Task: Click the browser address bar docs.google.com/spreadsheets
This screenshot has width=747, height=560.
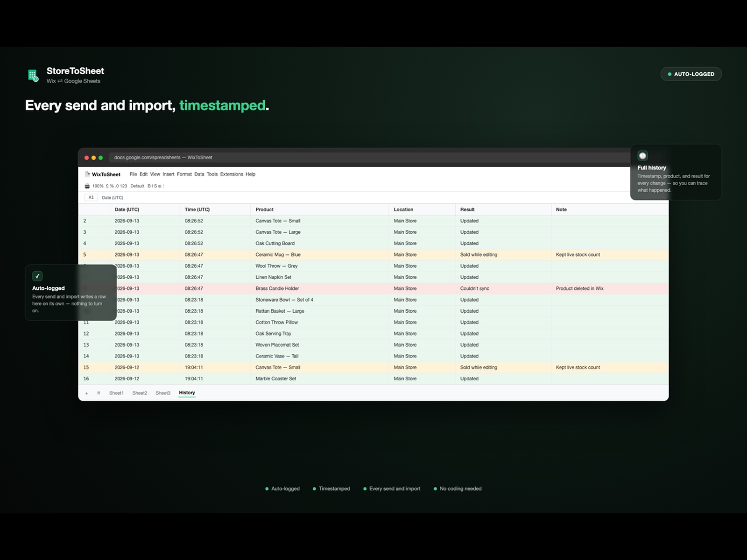Action: (x=369, y=157)
